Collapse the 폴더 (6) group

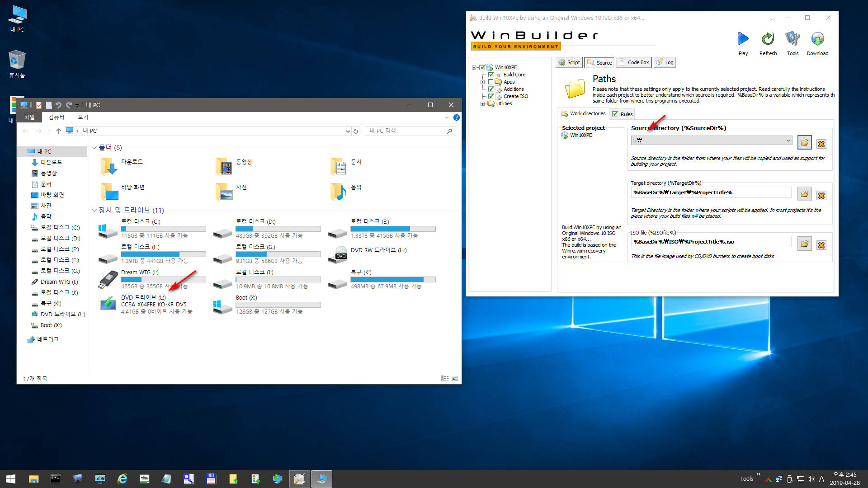[x=94, y=148]
